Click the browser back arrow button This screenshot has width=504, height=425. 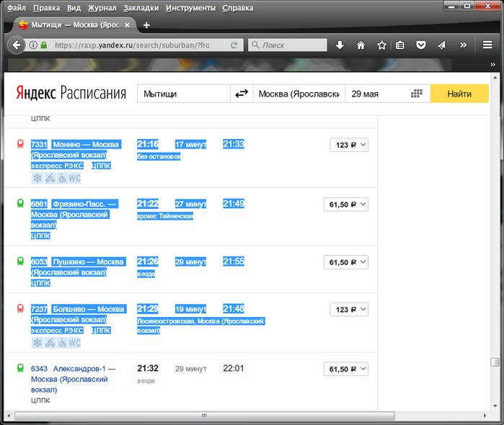point(16,45)
